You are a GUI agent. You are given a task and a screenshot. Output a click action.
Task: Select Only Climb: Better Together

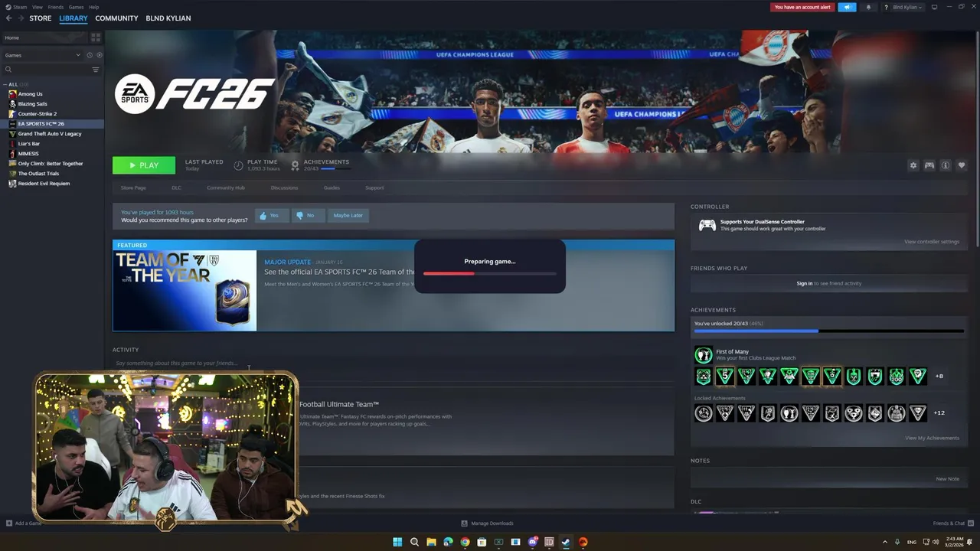click(x=52, y=164)
